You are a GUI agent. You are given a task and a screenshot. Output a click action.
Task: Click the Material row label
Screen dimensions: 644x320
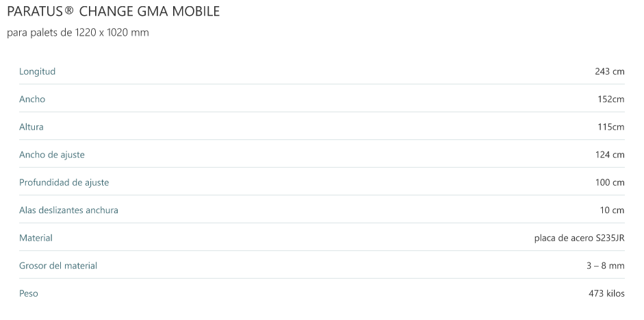(36, 238)
